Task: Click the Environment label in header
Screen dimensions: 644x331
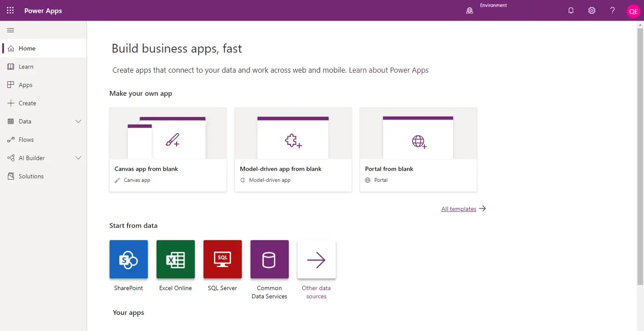Action: [494, 6]
